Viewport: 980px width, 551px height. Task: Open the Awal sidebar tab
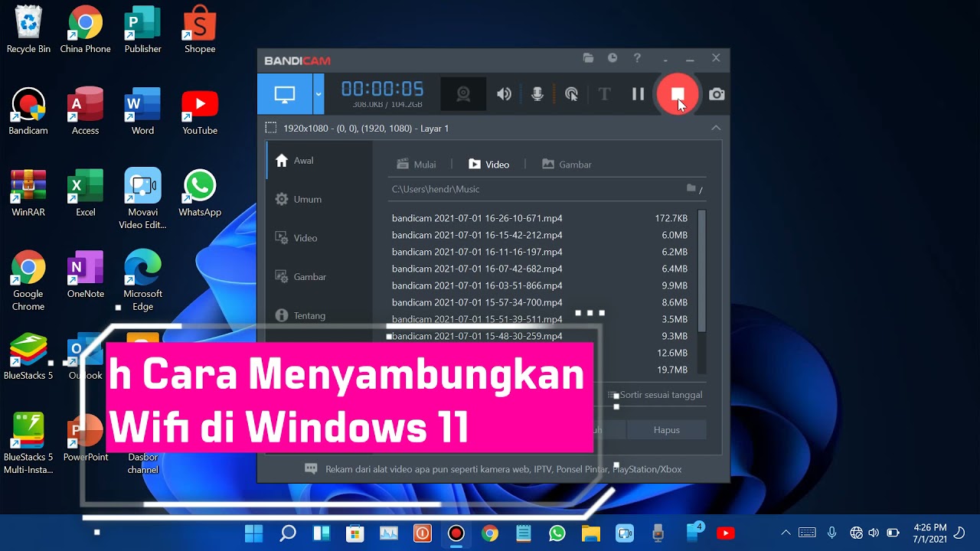[x=319, y=161]
